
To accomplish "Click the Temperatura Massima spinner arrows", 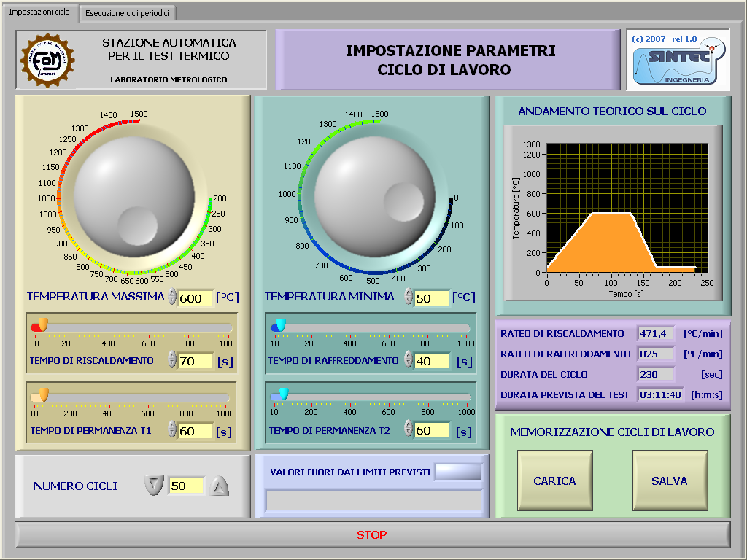I will (x=172, y=297).
